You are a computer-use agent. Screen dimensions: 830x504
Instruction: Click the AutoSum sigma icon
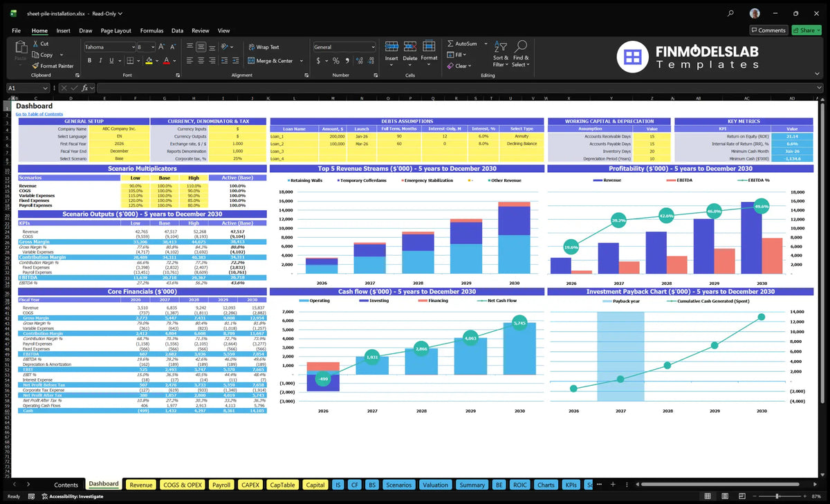(450, 44)
